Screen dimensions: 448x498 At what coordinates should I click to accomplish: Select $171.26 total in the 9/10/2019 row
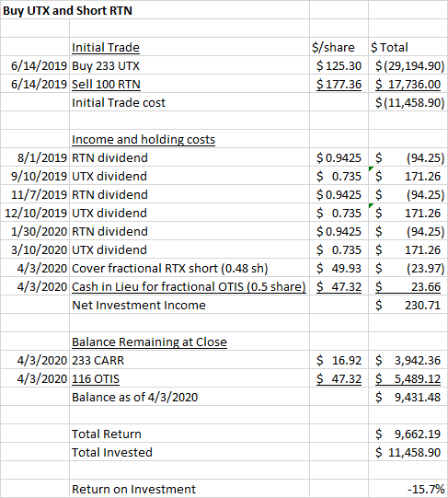click(408, 176)
